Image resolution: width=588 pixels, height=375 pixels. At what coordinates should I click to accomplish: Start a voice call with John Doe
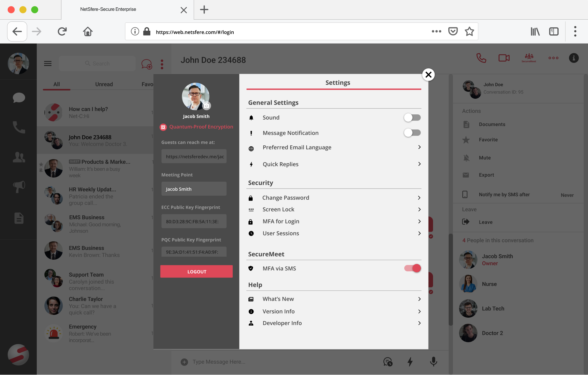pos(481,58)
